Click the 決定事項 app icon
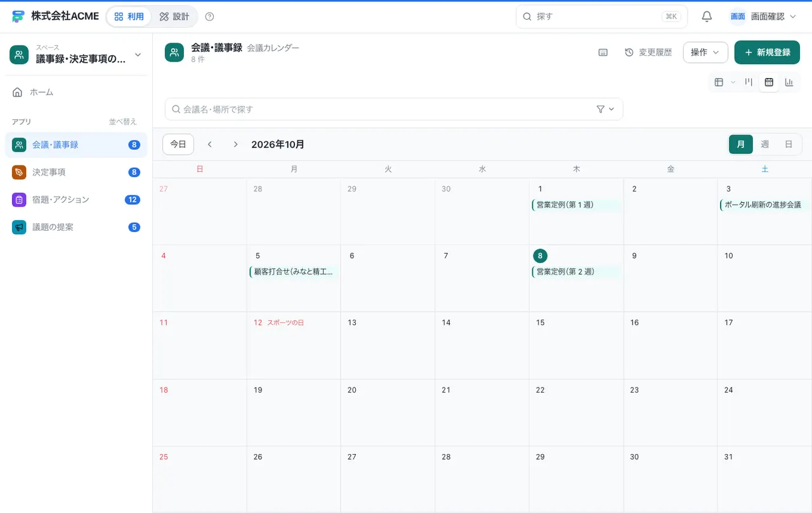Screen dimensions: 812x513 19,172
